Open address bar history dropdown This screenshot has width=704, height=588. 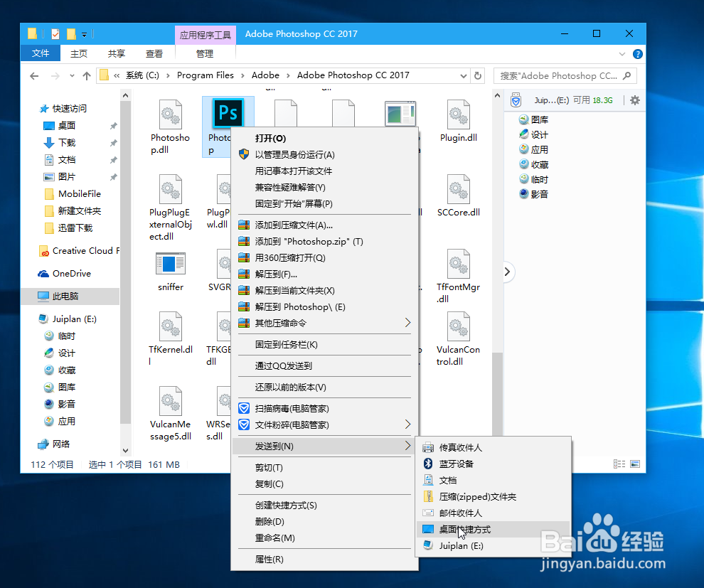464,76
